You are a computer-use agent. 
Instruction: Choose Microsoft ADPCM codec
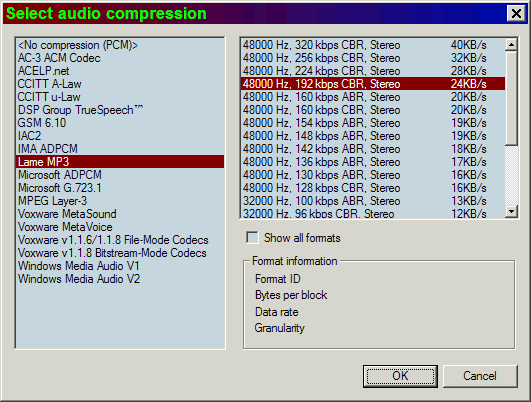click(120, 175)
